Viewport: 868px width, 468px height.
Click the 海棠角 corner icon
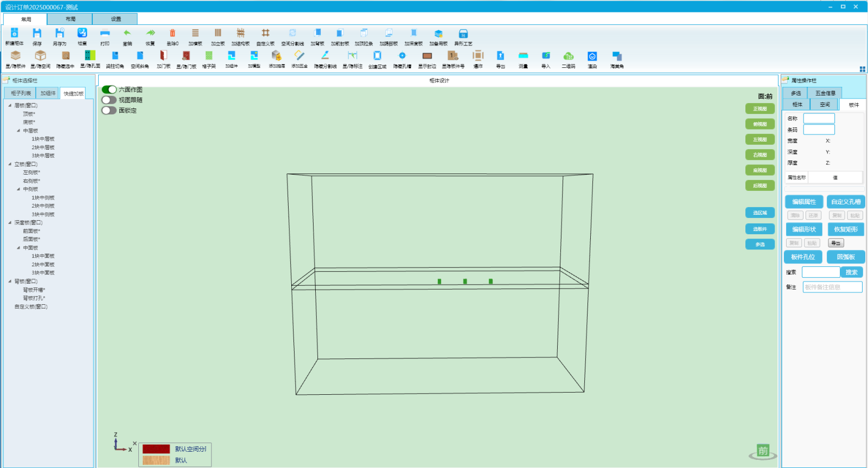pos(617,56)
